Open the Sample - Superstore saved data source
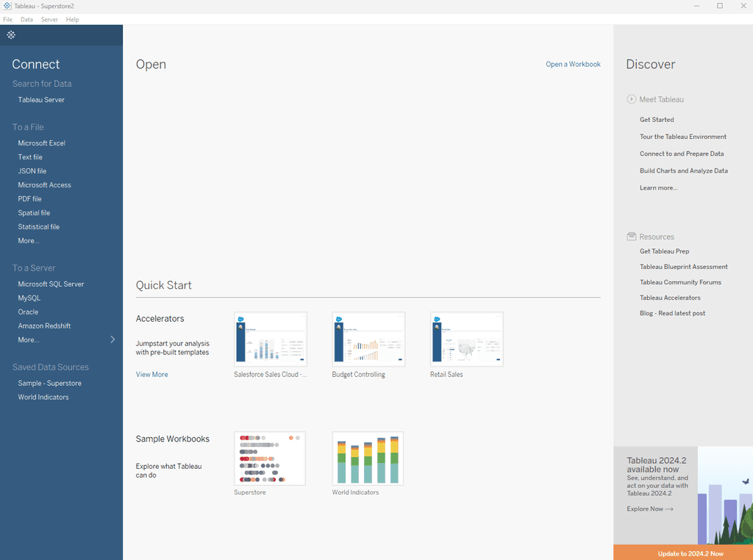The width and height of the screenshot is (753, 560). pos(49,383)
